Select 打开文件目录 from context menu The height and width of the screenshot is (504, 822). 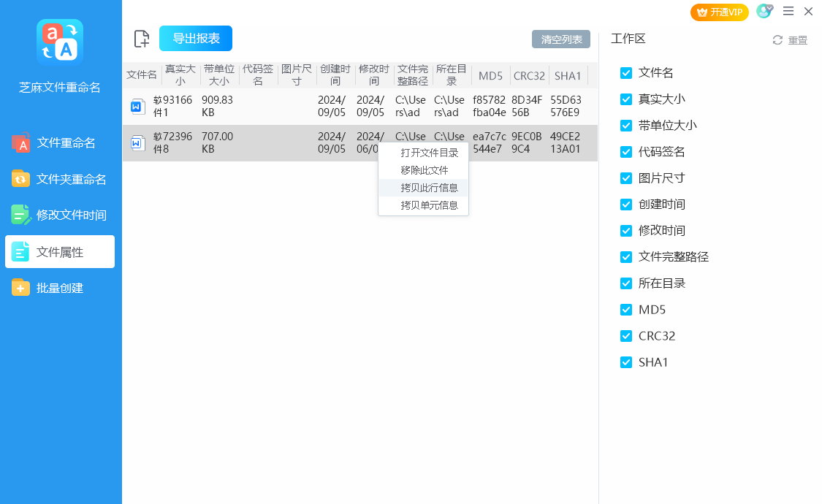tap(429, 153)
